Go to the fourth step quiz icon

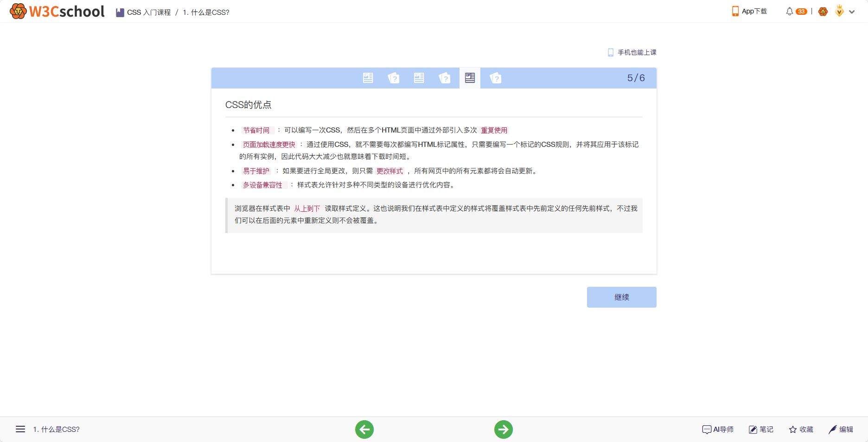point(444,78)
